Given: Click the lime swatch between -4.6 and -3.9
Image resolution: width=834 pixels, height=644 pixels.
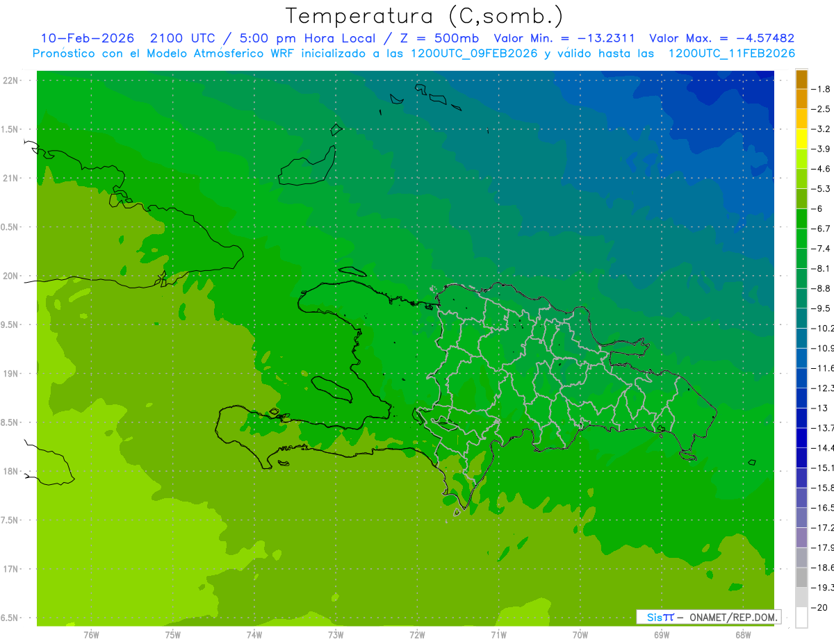Looking at the screenshot, I should pyautogui.click(x=801, y=159).
